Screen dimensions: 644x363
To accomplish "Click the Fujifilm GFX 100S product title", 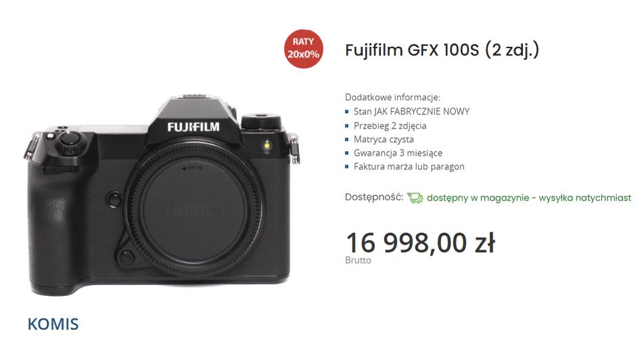I will (442, 50).
